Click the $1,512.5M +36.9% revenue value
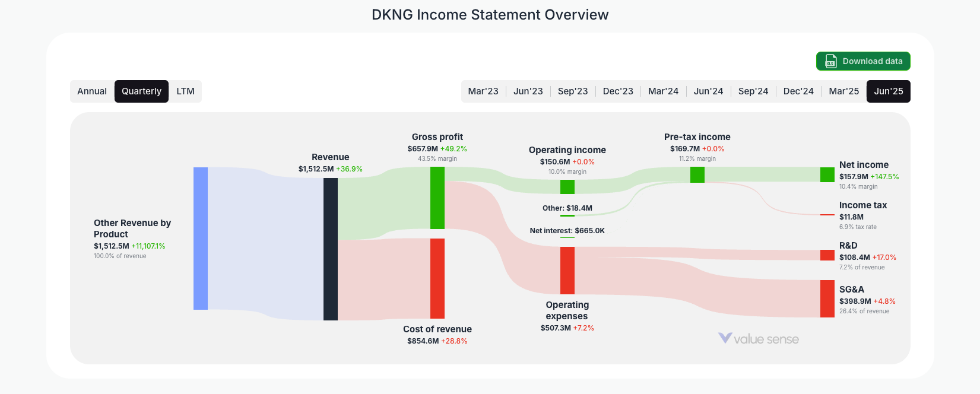Image resolution: width=980 pixels, height=394 pixels. [331, 169]
